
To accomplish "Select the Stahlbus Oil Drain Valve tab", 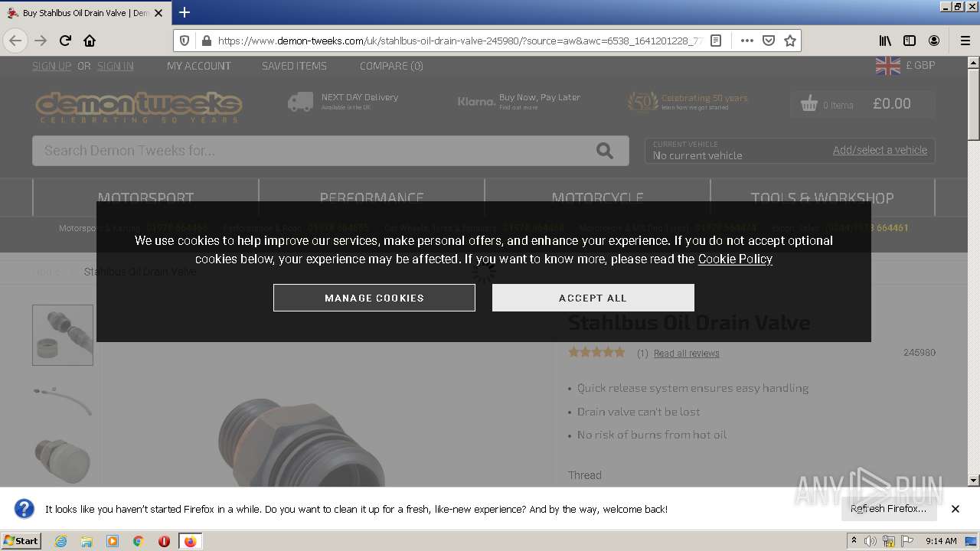I will coord(84,13).
